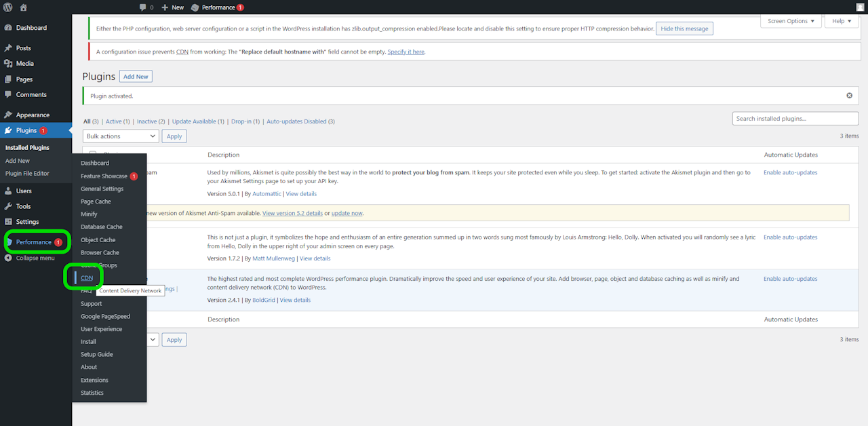Click the Automattic author link
868x426 pixels.
267,194
